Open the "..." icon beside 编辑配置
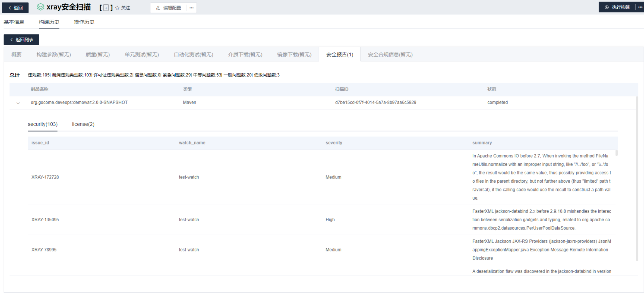Screen dimensions: 644x294 [191, 8]
